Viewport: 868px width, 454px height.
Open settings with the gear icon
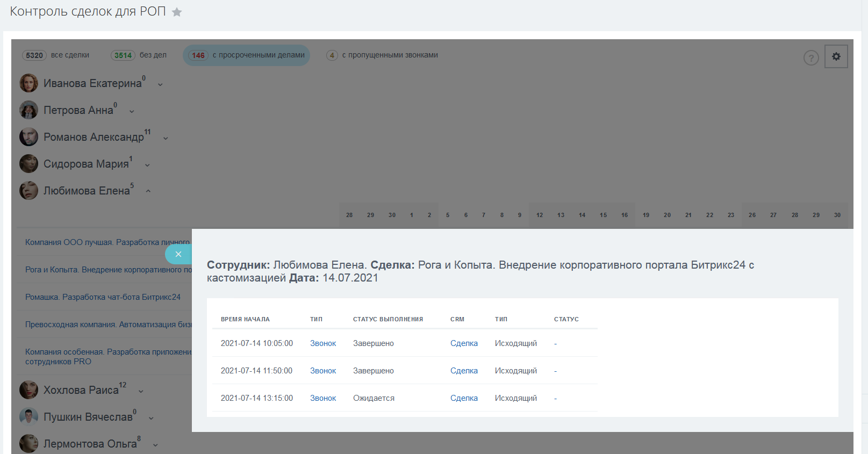(836, 56)
